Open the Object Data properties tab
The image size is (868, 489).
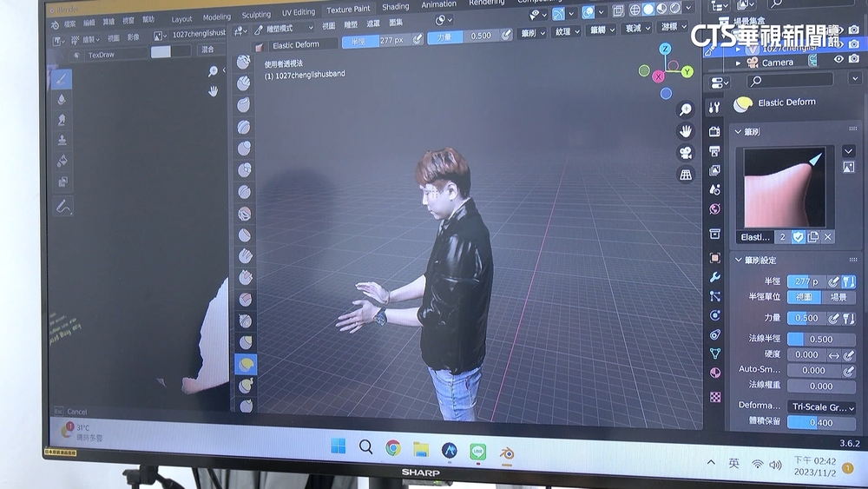(x=715, y=353)
